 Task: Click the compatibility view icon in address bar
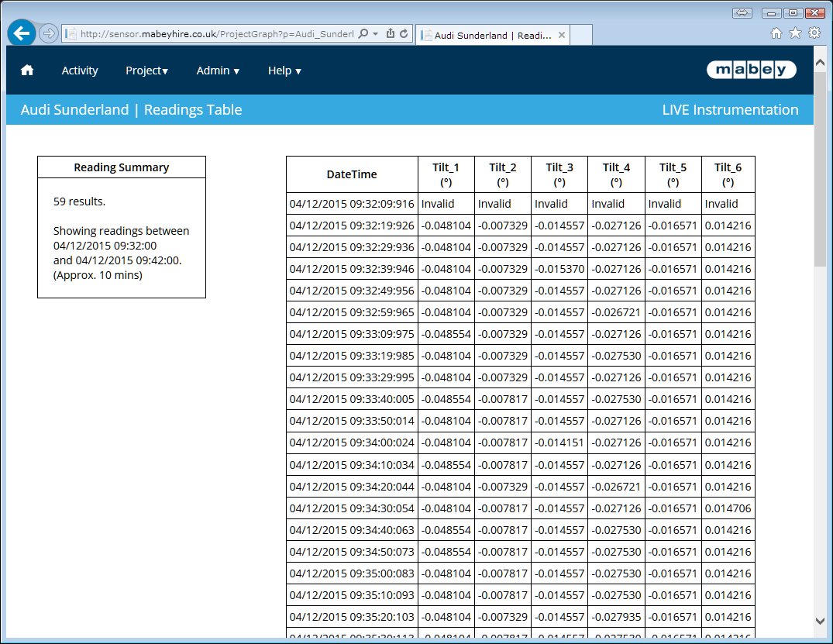pos(391,34)
